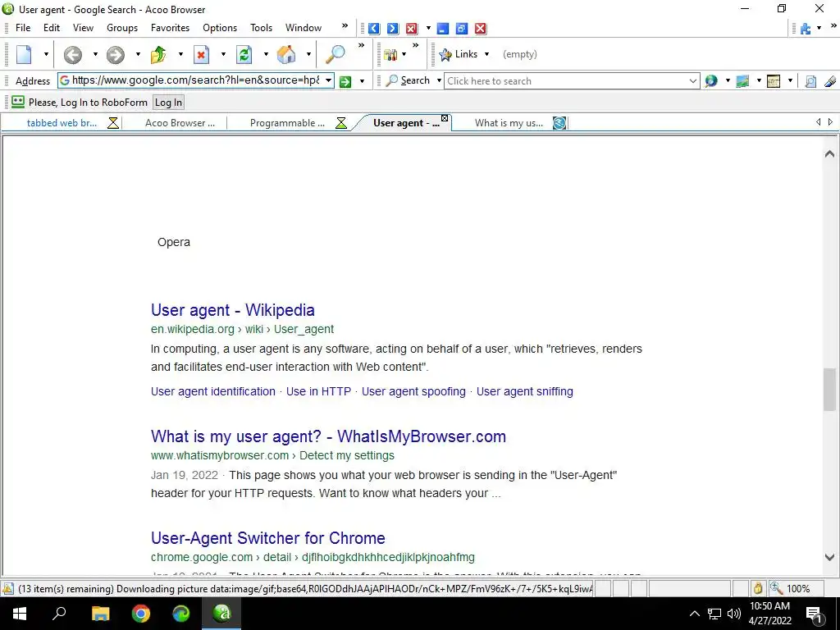The image size is (840, 630).
Task: Click the puzzle plugin icon at top right
Action: (806, 29)
